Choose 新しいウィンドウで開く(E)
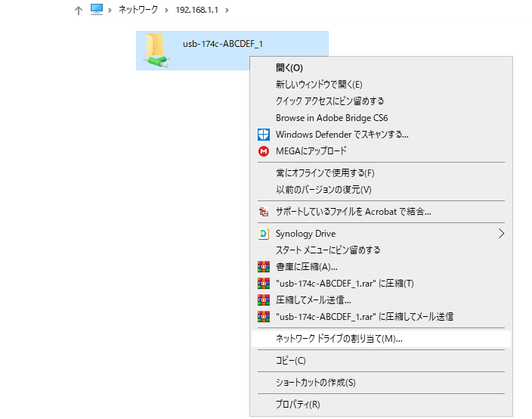The height and width of the screenshot is (419, 532). (x=381, y=85)
